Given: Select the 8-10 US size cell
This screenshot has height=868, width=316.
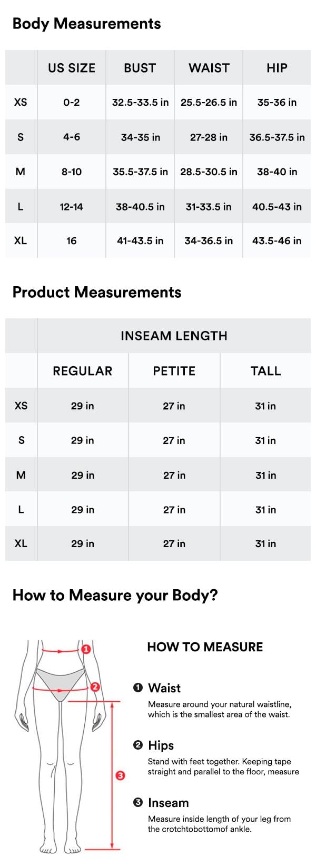Looking at the screenshot, I should [71, 171].
